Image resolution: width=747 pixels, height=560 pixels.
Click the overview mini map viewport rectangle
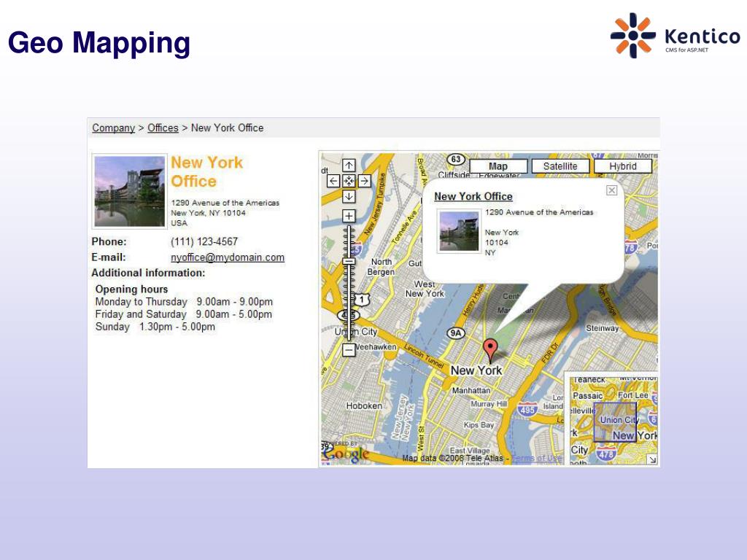[614, 422]
